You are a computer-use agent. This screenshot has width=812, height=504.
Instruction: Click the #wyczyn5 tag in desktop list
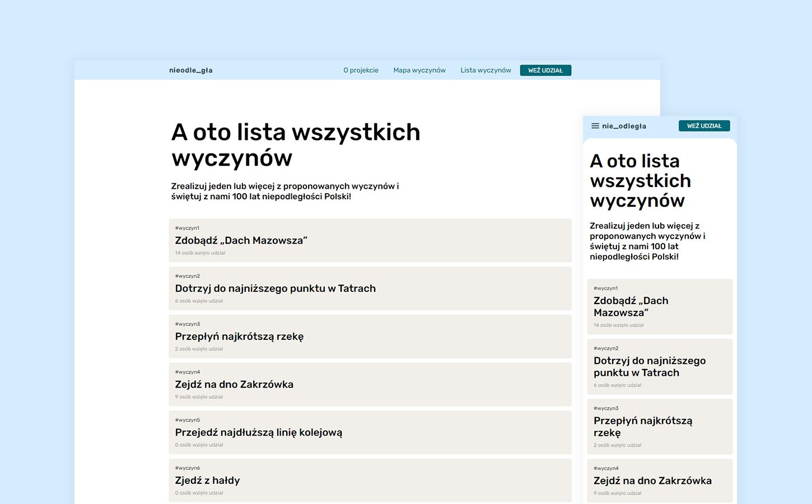pyautogui.click(x=187, y=420)
